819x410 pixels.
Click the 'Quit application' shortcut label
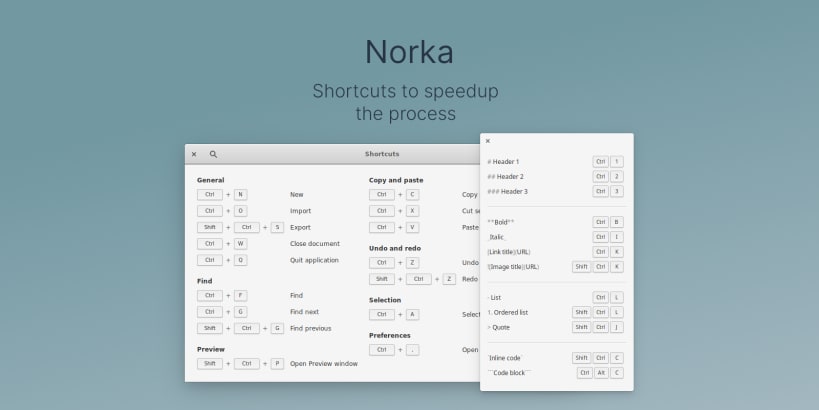(314, 260)
